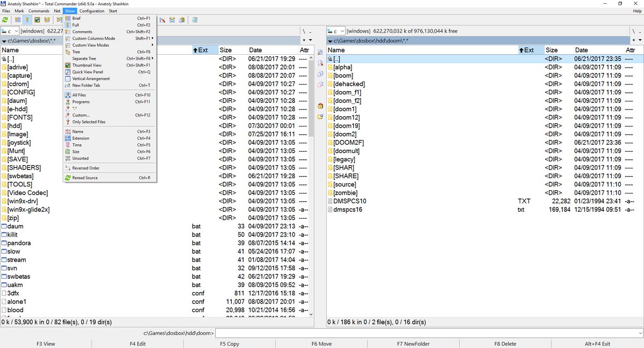Select Unsorted in the Show menu

[109, 158]
